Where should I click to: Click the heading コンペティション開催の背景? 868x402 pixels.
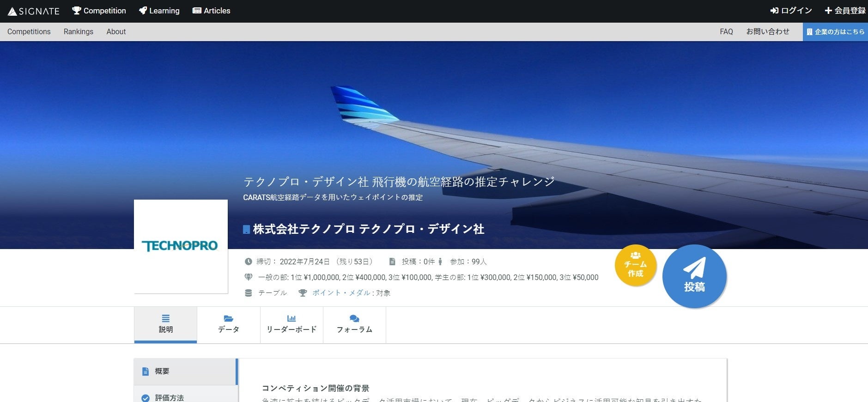[x=316, y=388]
